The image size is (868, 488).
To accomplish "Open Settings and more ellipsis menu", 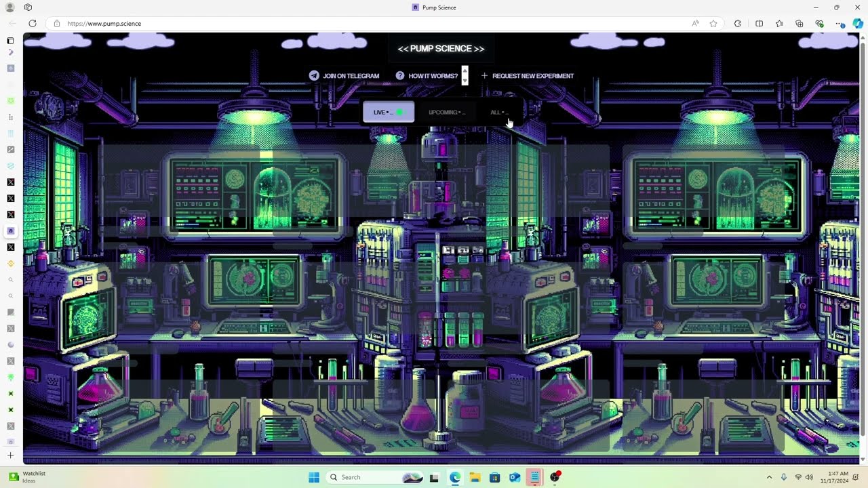I will click(x=840, y=24).
